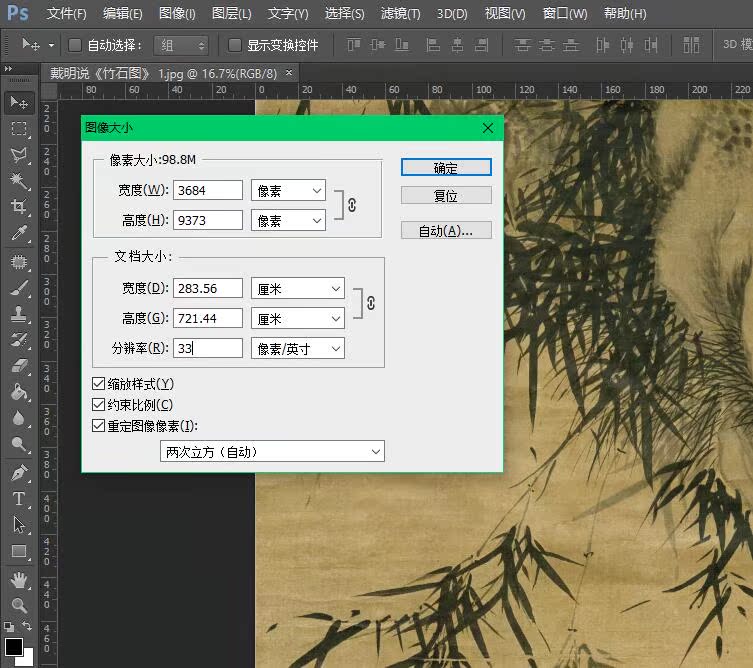Open the pixel width unit dropdown
This screenshot has height=668, width=753.
[288, 191]
